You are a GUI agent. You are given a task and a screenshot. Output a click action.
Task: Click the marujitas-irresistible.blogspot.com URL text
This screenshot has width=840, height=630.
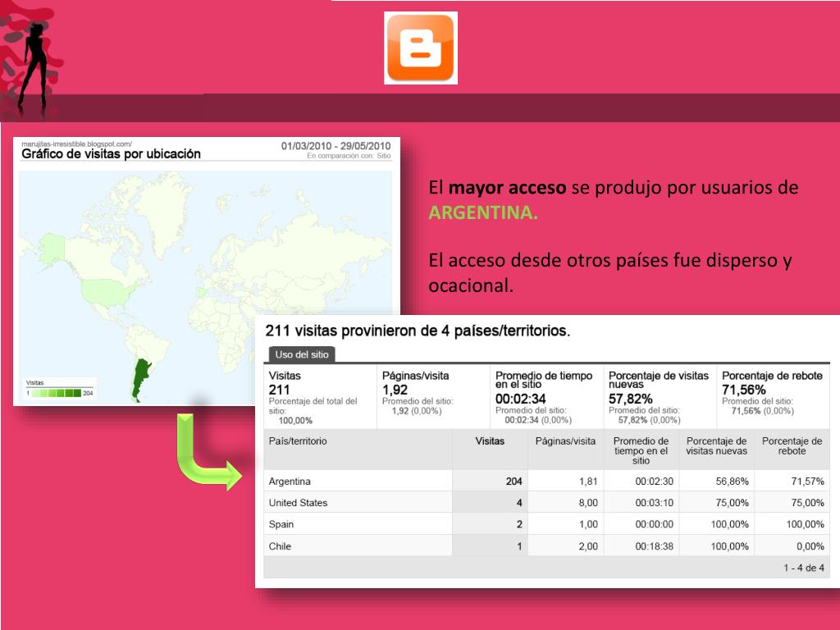(x=76, y=144)
